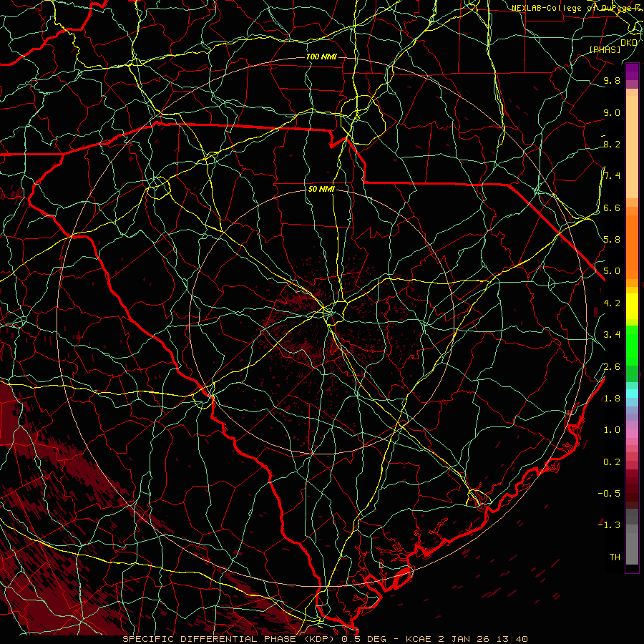
Task: Pick the bright yellow segment of the color bar
Action: coord(632,306)
